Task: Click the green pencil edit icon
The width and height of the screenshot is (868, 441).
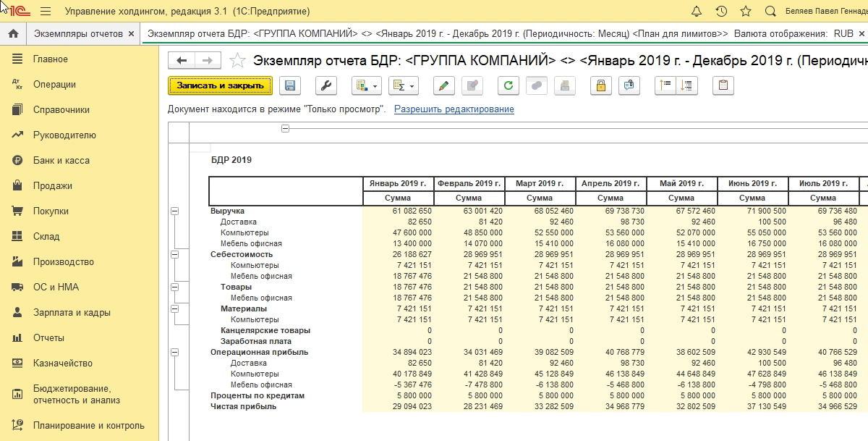Action: 443,85
